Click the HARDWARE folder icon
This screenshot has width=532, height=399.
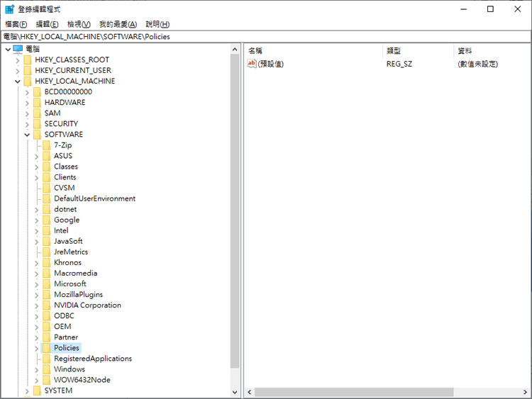38,103
